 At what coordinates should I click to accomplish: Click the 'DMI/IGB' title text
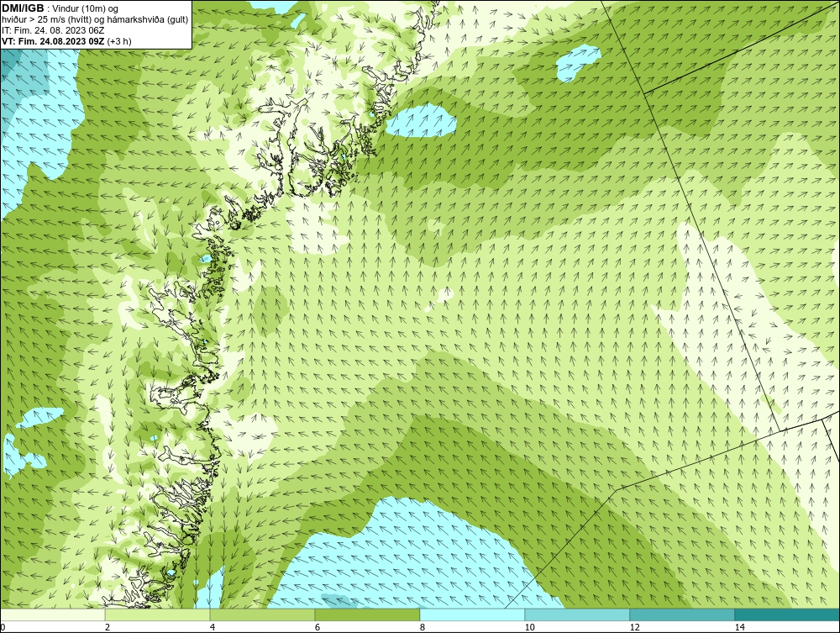pyautogui.click(x=23, y=8)
